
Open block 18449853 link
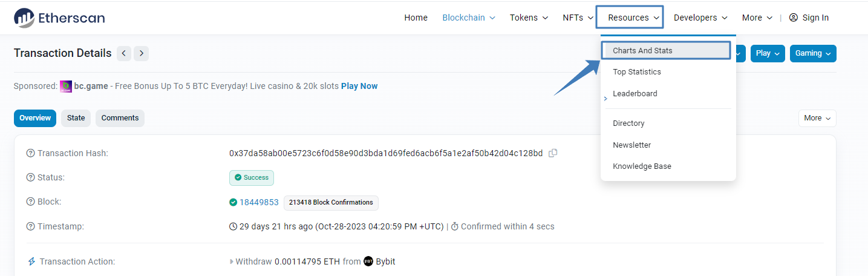coord(259,202)
